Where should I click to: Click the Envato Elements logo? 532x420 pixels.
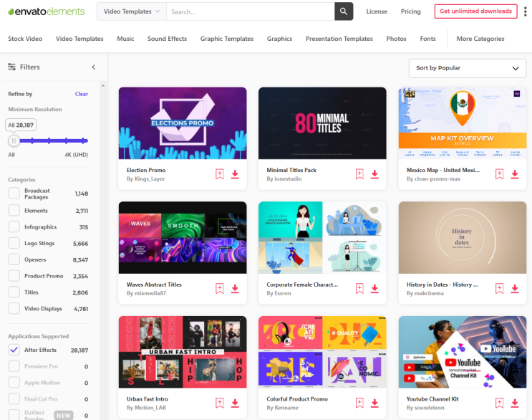tap(47, 11)
